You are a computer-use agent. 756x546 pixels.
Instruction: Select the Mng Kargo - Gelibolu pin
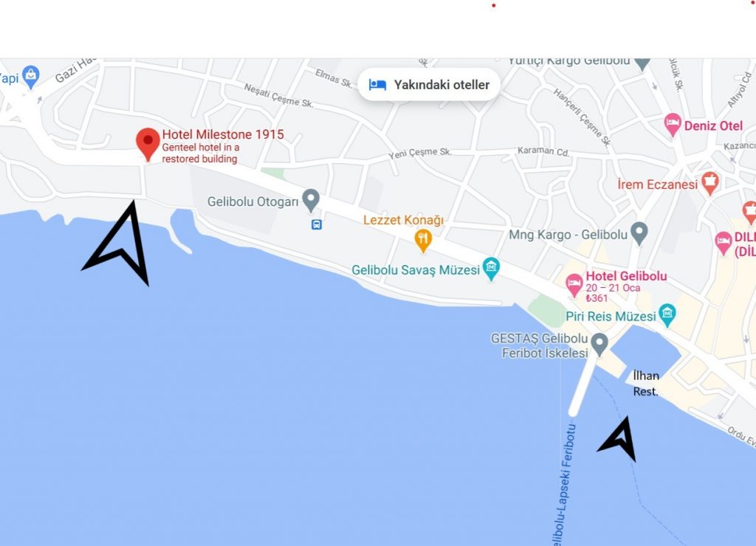pyautogui.click(x=639, y=234)
